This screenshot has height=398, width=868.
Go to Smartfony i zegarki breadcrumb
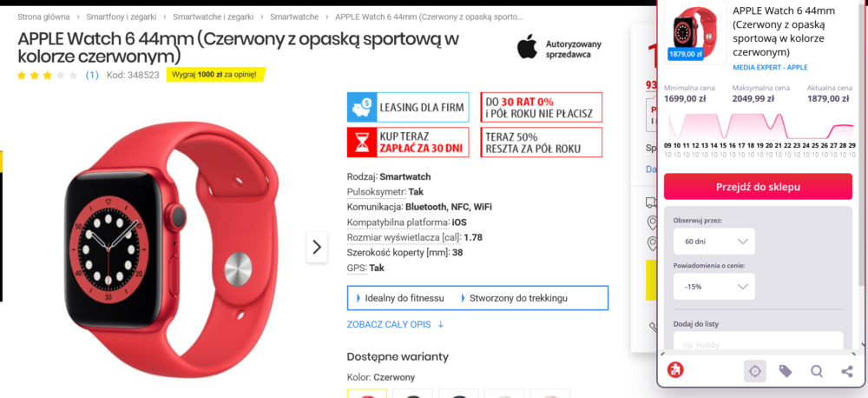pos(122,17)
